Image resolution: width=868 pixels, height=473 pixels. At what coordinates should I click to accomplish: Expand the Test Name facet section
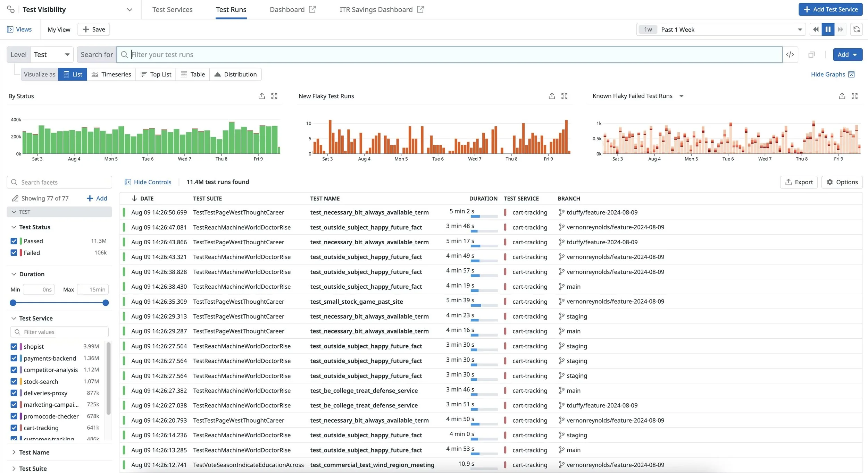click(35, 452)
